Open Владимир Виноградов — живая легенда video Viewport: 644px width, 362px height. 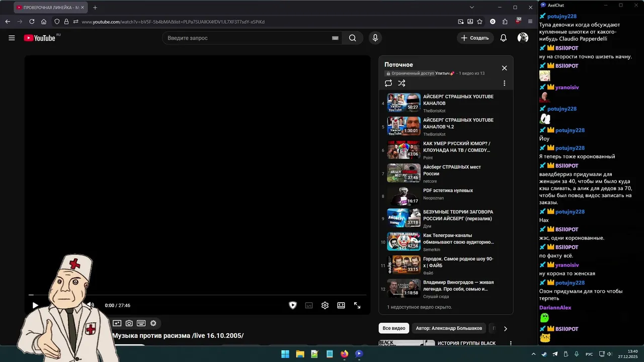click(x=446, y=289)
